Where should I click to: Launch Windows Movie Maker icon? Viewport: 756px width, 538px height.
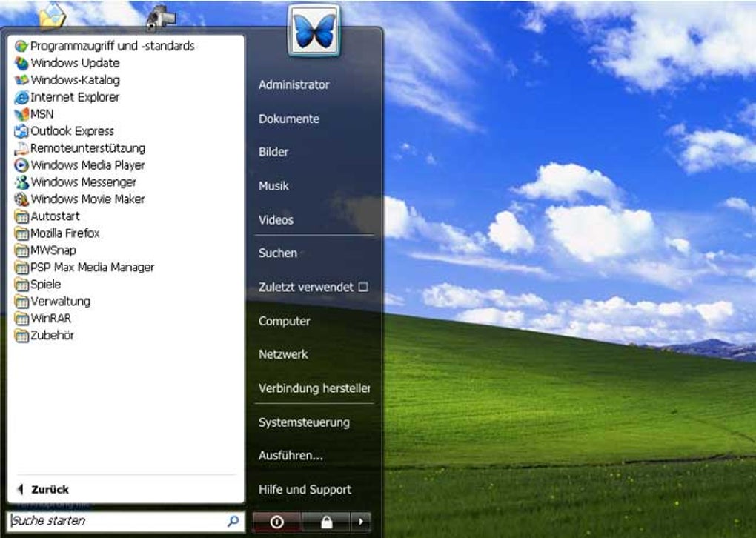(21, 199)
